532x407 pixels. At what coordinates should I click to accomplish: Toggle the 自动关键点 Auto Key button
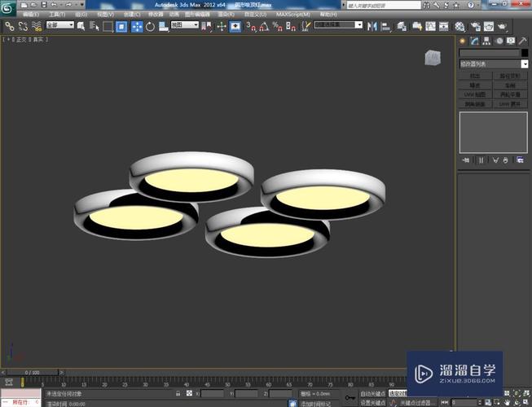click(372, 394)
